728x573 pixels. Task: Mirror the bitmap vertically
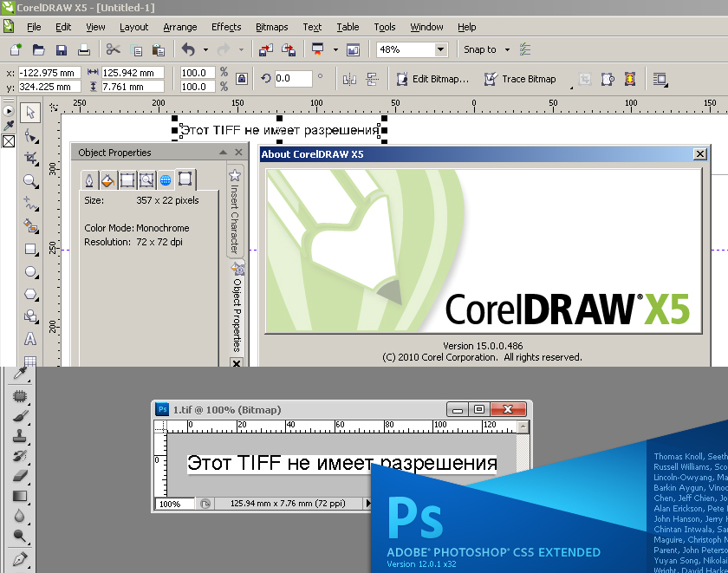(x=372, y=80)
